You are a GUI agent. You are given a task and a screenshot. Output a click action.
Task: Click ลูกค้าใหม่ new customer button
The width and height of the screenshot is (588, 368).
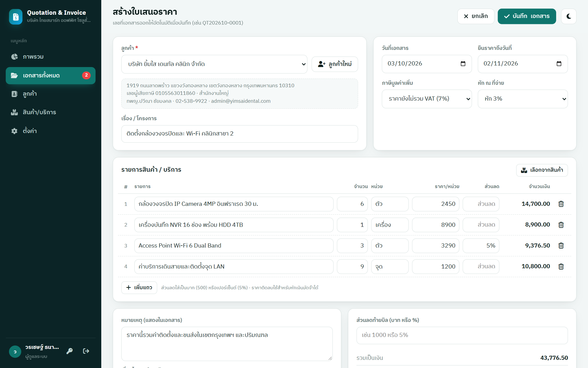pos(335,64)
